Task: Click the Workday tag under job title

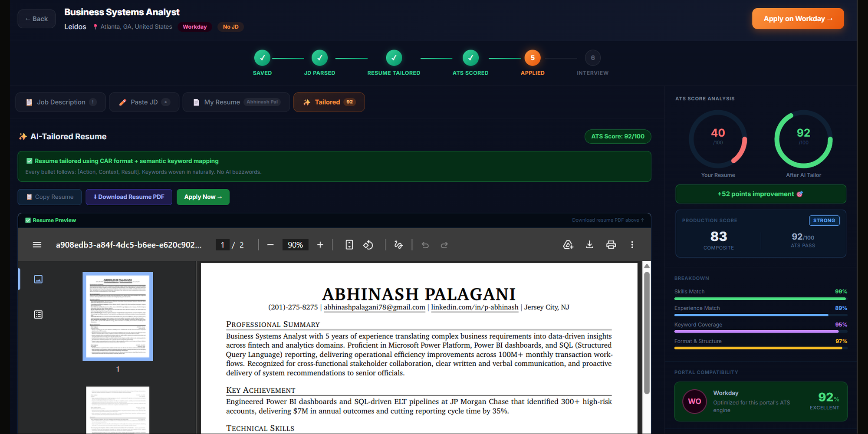Action: [x=195, y=27]
